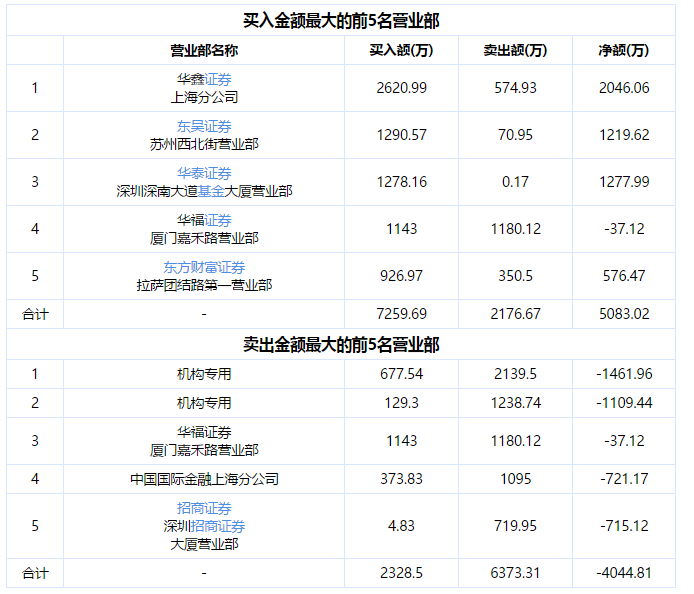Select the 2620.99 buy amount cell
Screen dimensions: 694x594
point(400,88)
